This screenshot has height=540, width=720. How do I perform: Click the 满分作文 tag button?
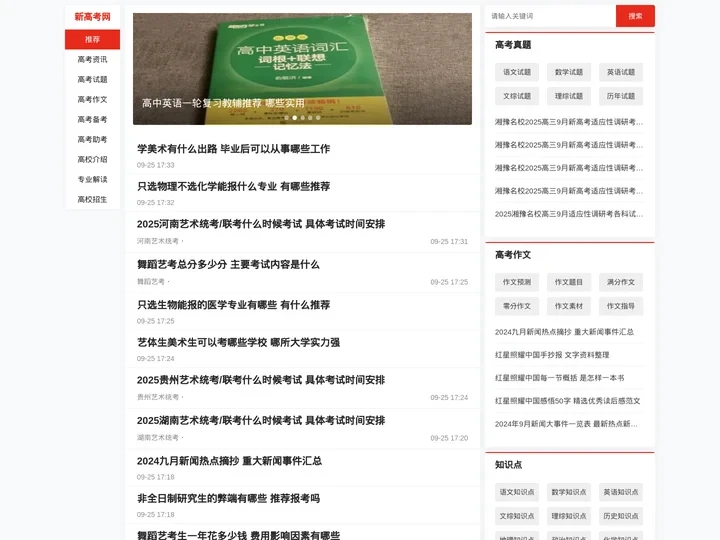pyautogui.click(x=621, y=282)
